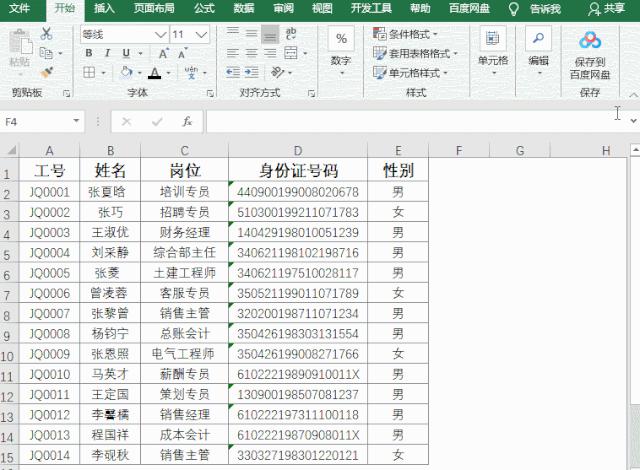Open the 编辑 editing search group

pos(538,51)
